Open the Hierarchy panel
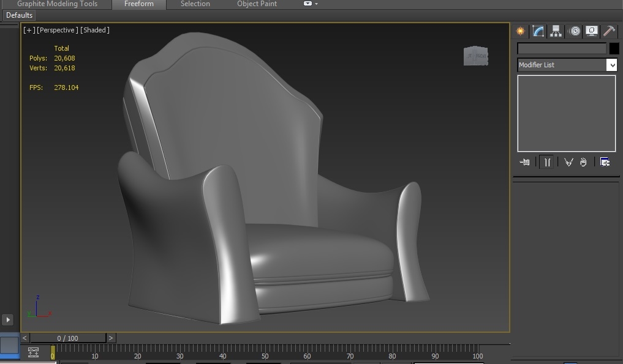Viewport: 623px width, 364px height. pos(555,31)
